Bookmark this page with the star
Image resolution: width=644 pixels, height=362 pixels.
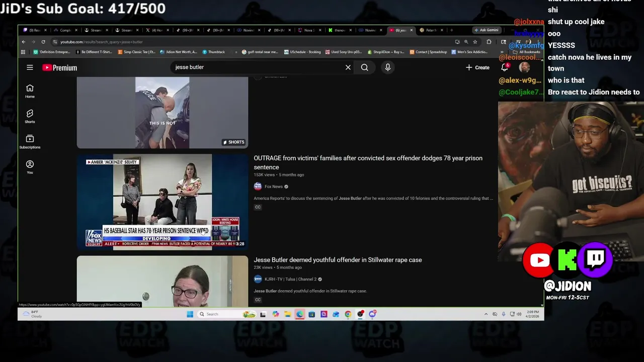[474, 42]
